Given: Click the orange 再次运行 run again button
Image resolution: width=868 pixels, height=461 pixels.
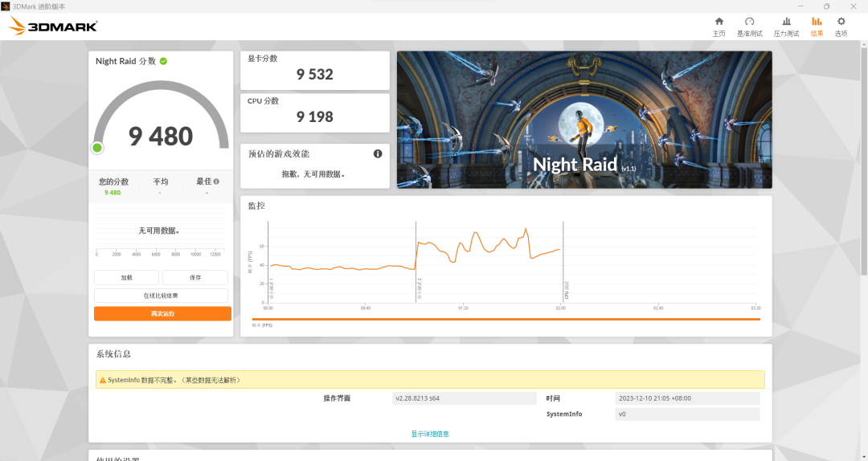Looking at the screenshot, I should (162, 314).
